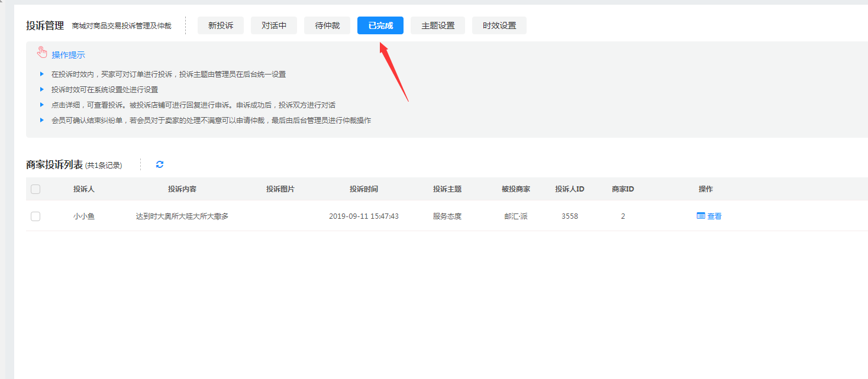Switch to the 时效设置 tab
This screenshot has width=868, height=379.
point(499,25)
